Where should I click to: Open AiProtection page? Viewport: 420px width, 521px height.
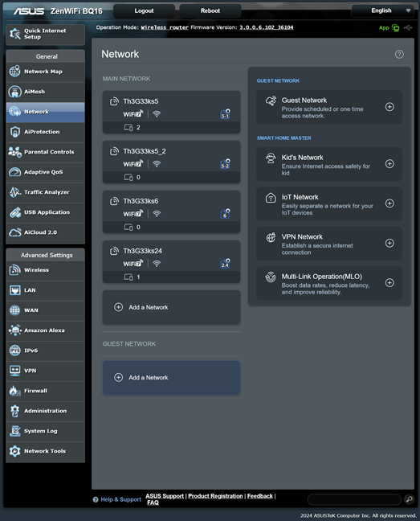(46, 132)
